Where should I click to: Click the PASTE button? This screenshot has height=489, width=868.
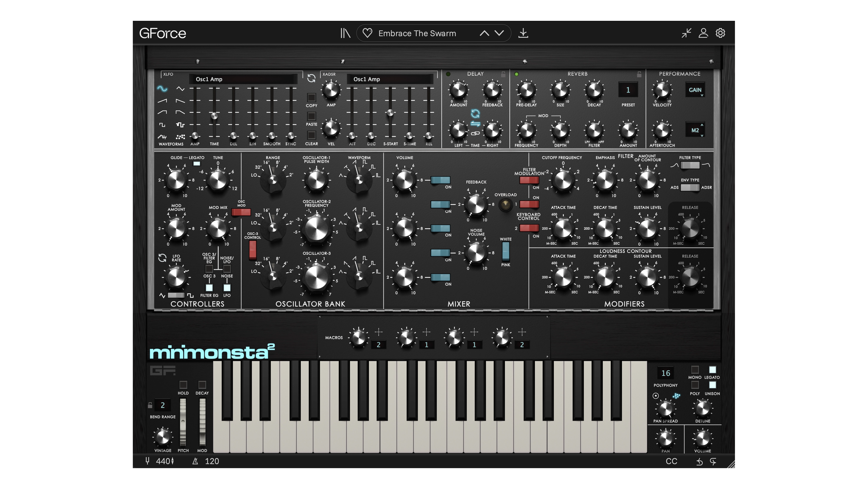pyautogui.click(x=311, y=116)
